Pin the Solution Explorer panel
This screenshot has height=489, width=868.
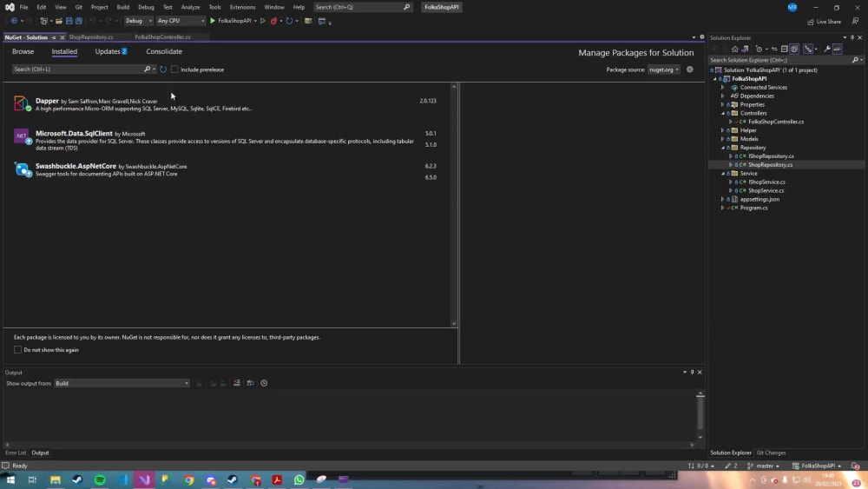(x=852, y=37)
